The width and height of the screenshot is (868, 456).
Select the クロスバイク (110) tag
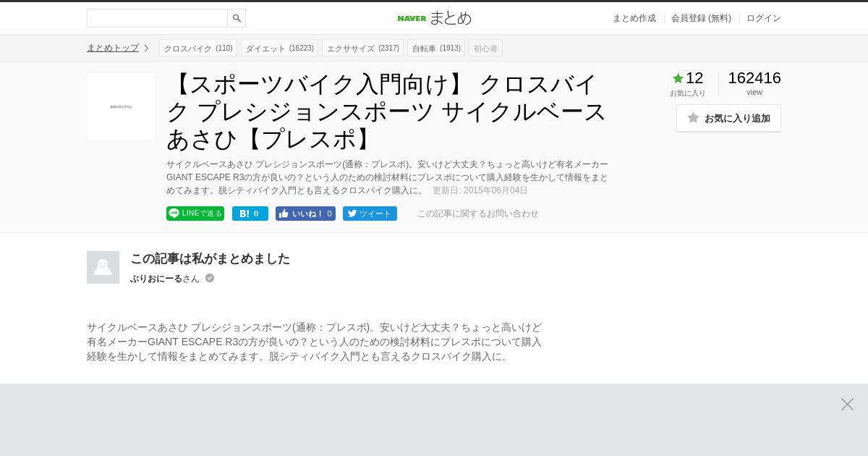(198, 48)
